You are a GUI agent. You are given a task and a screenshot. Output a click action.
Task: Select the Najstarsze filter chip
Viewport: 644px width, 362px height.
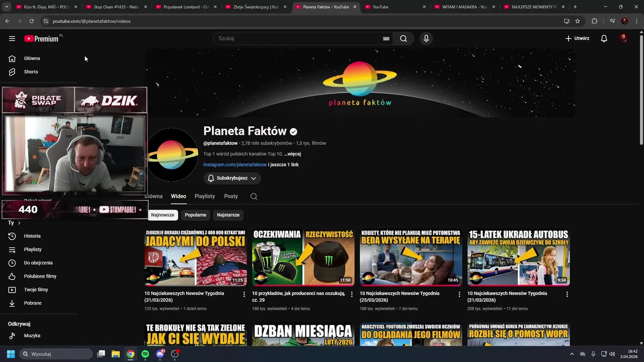click(228, 215)
